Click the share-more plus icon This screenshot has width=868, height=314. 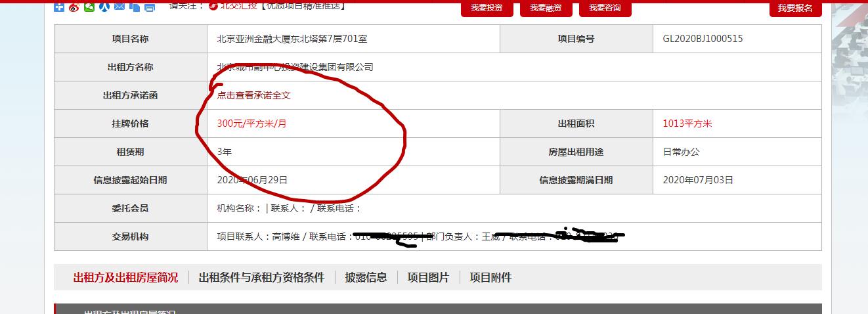pyautogui.click(x=58, y=7)
